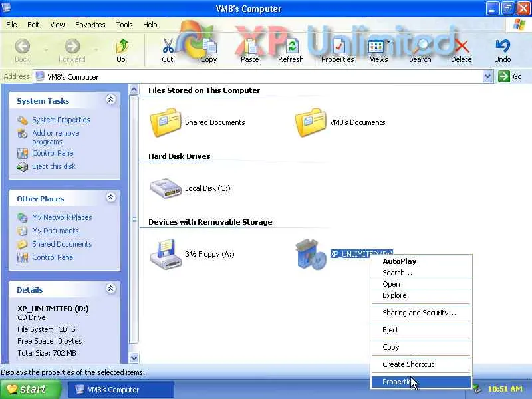
Task: Click Eject this disk link
Action: click(x=54, y=166)
